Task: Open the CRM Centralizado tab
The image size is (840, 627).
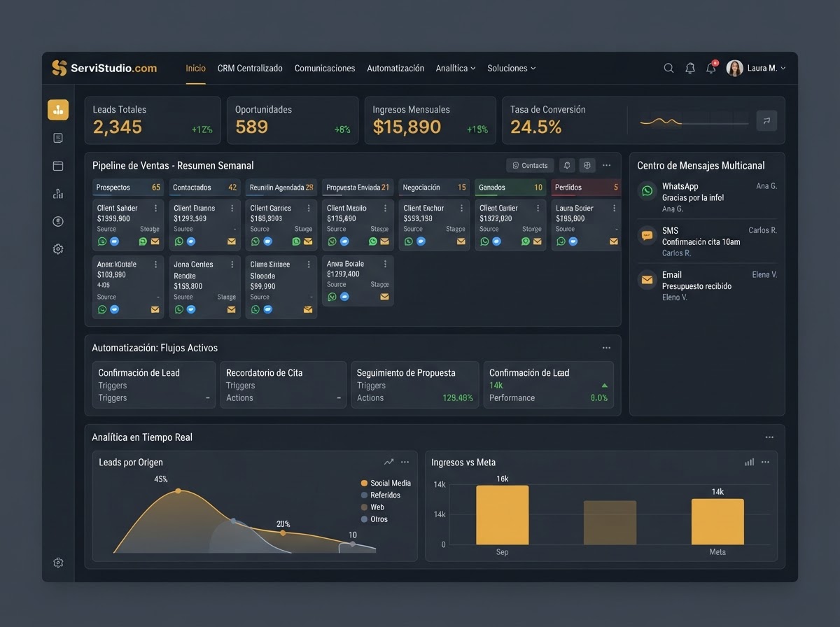Action: pyautogui.click(x=250, y=68)
